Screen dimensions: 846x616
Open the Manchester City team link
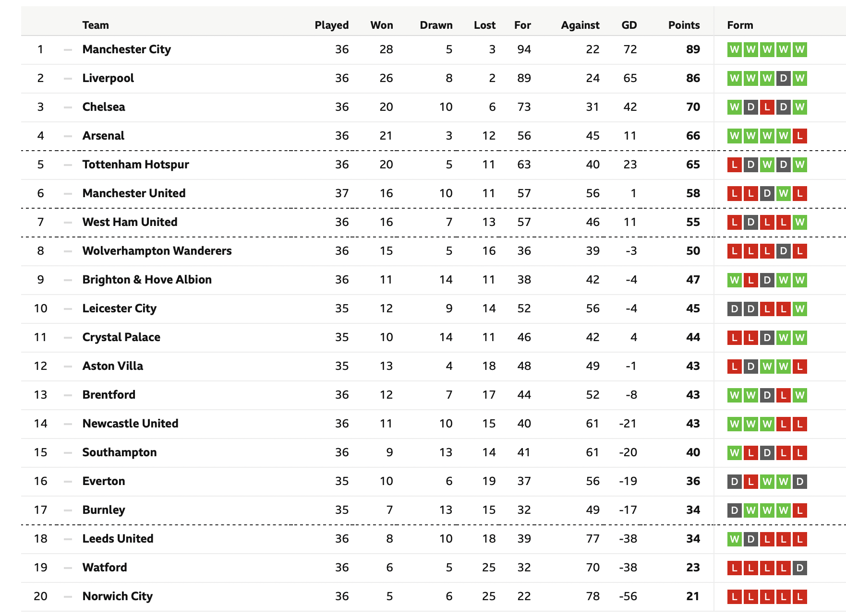click(126, 49)
